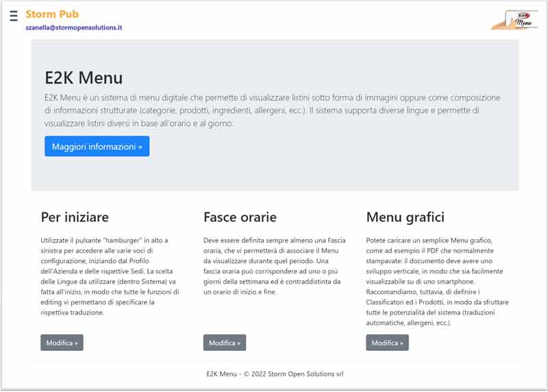Click the Menu grafici heading
Screen dimensions: 548x392
405,217
